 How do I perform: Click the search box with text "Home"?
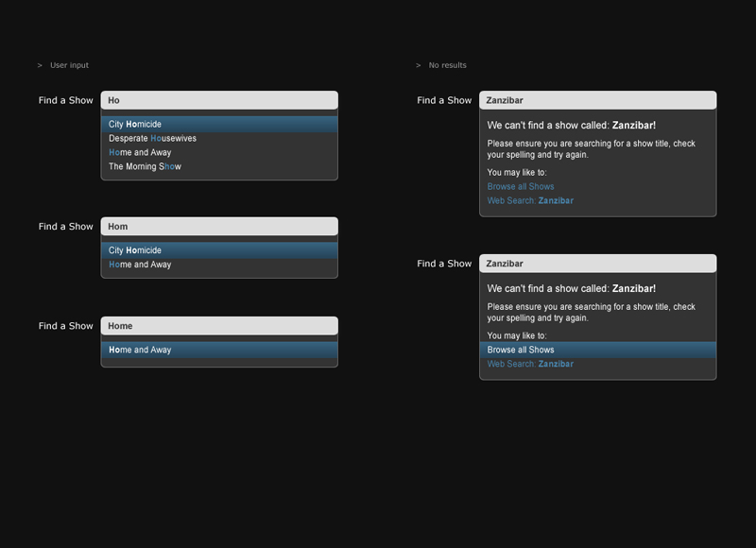pyautogui.click(x=218, y=326)
